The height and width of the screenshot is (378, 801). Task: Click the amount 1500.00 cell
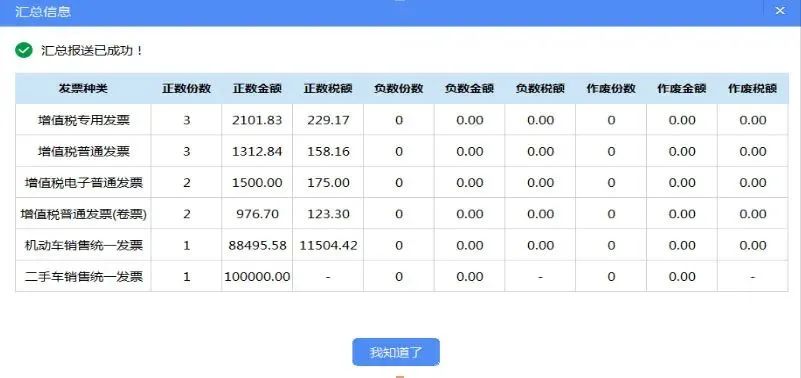click(257, 182)
